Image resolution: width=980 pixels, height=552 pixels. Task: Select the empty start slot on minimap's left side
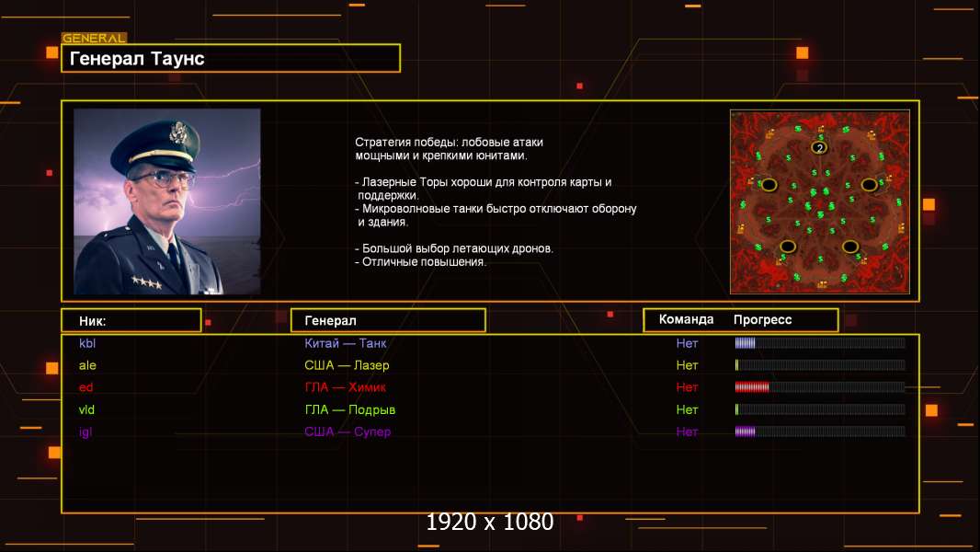point(769,185)
